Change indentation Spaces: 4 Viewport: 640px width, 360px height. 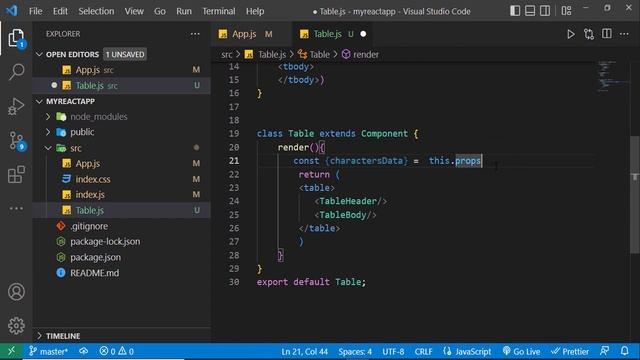(355, 351)
